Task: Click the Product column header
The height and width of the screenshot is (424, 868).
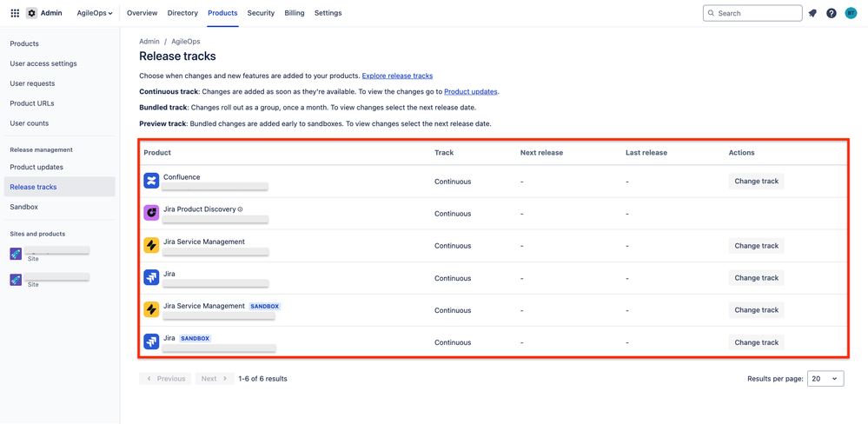Action: pos(157,153)
